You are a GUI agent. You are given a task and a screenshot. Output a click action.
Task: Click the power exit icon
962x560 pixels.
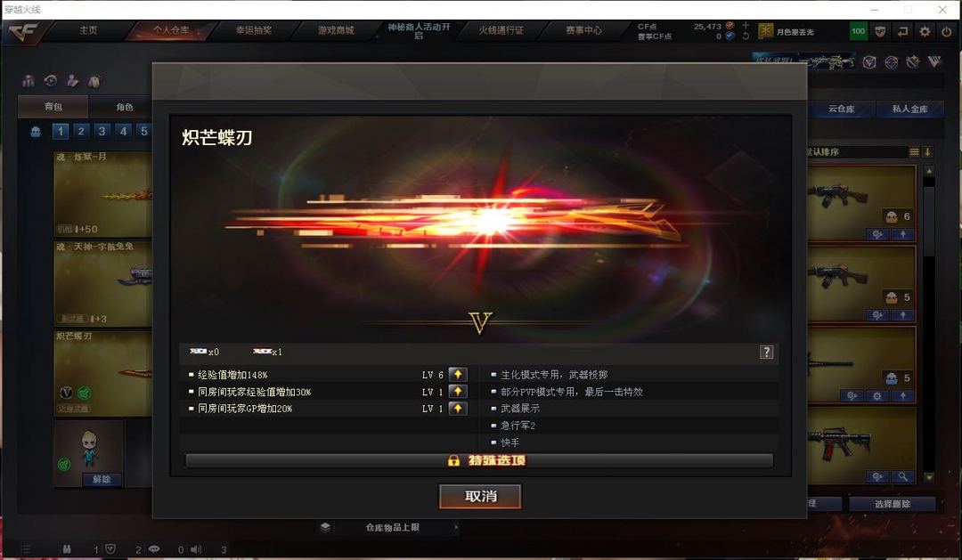click(x=947, y=31)
